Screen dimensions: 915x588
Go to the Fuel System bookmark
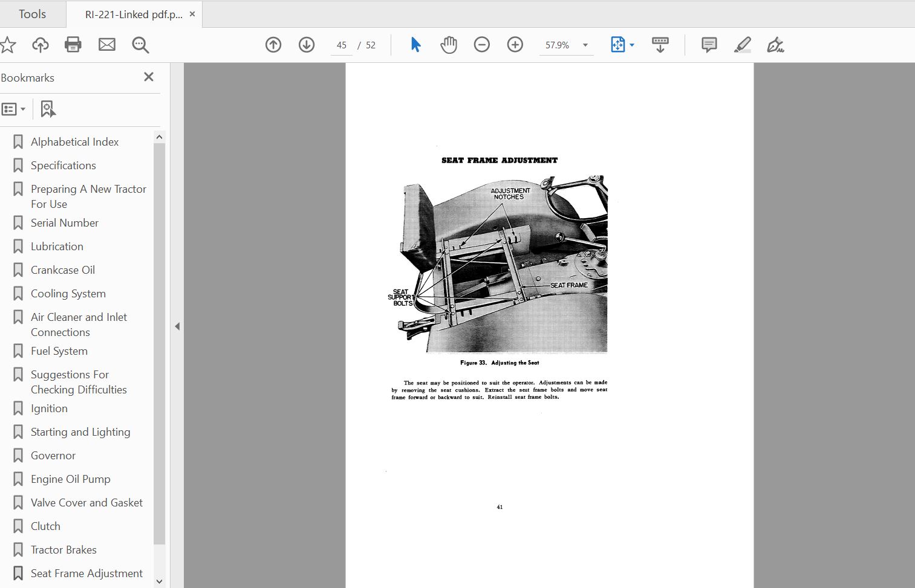coord(59,351)
